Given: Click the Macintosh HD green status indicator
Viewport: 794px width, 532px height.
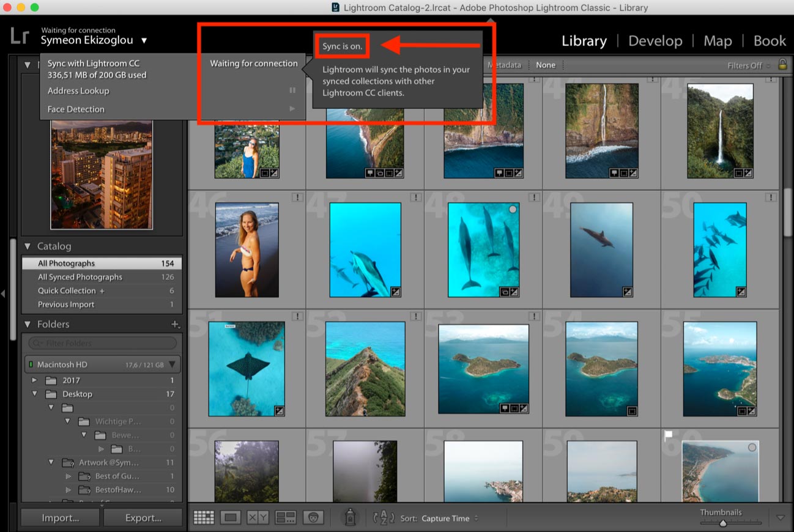Looking at the screenshot, I should (x=30, y=364).
